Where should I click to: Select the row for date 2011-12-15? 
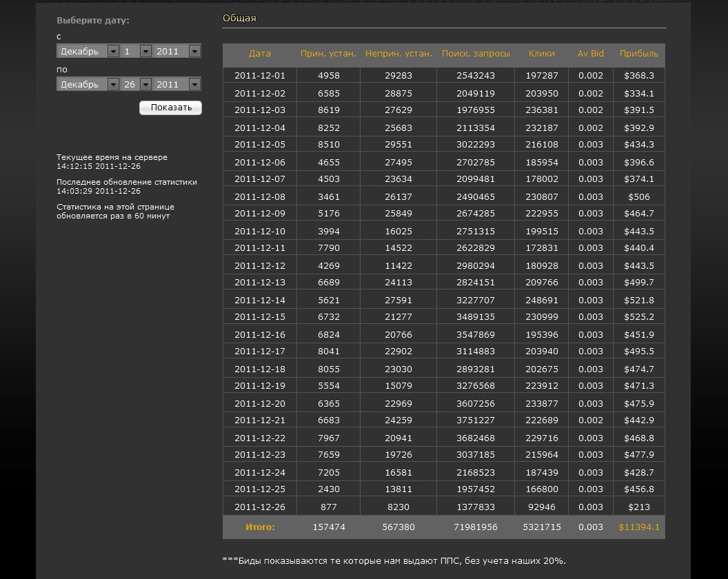coord(260,316)
